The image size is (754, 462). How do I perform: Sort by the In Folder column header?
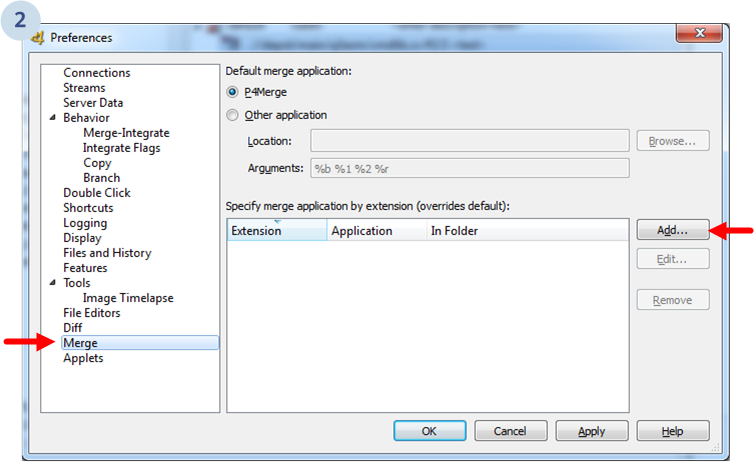click(528, 230)
